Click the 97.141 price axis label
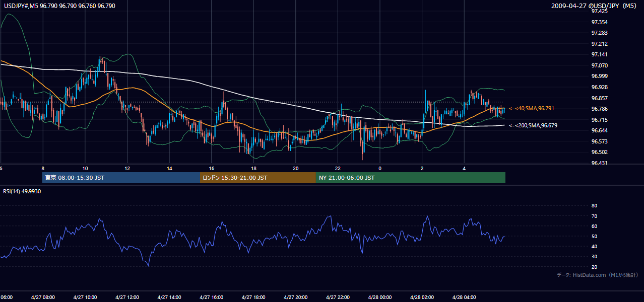Screen dimensions: 644x302 (600, 54)
